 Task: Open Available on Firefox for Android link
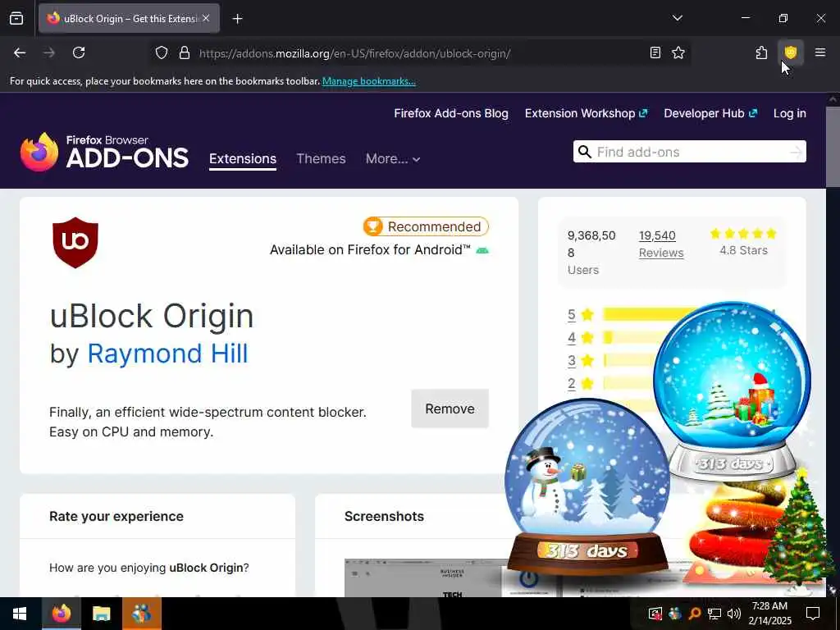tap(379, 250)
